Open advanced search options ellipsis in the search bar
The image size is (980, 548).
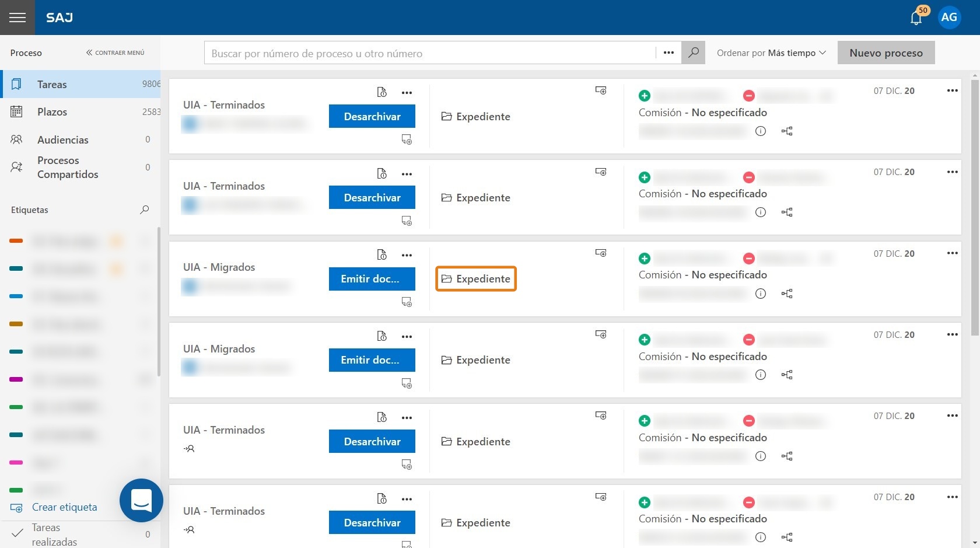click(668, 53)
